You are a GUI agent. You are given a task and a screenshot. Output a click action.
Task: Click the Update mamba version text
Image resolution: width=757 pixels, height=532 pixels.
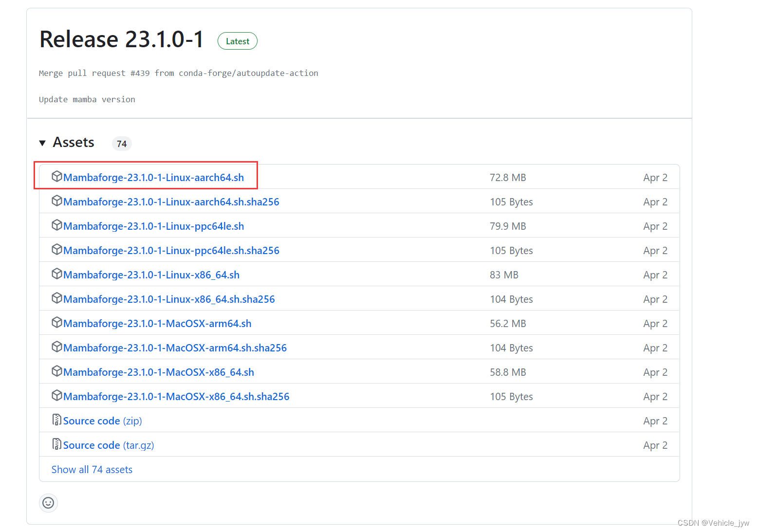(87, 99)
